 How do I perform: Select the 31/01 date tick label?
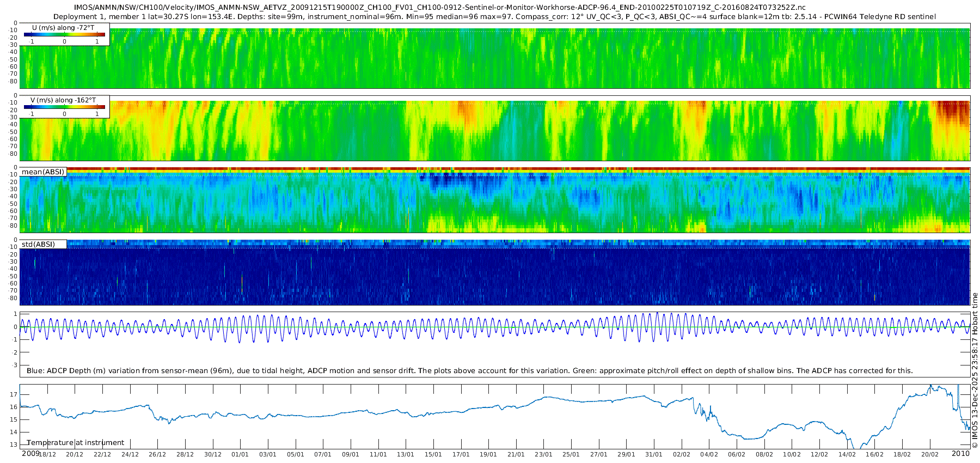point(654,454)
